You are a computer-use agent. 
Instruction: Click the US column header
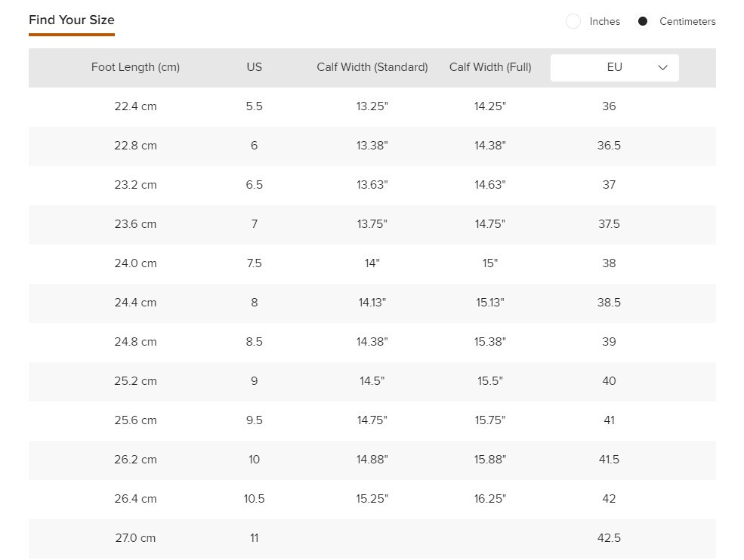[254, 67]
